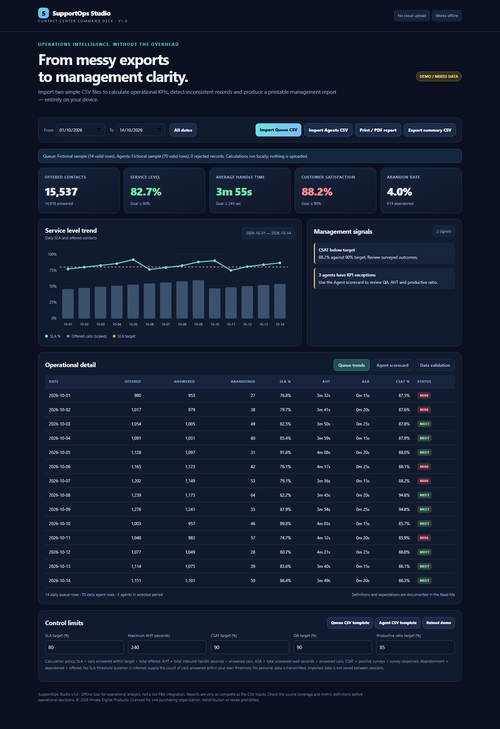Click the From date field showing 01/10/2026
The height and width of the screenshot is (729, 500).
[x=80, y=130]
